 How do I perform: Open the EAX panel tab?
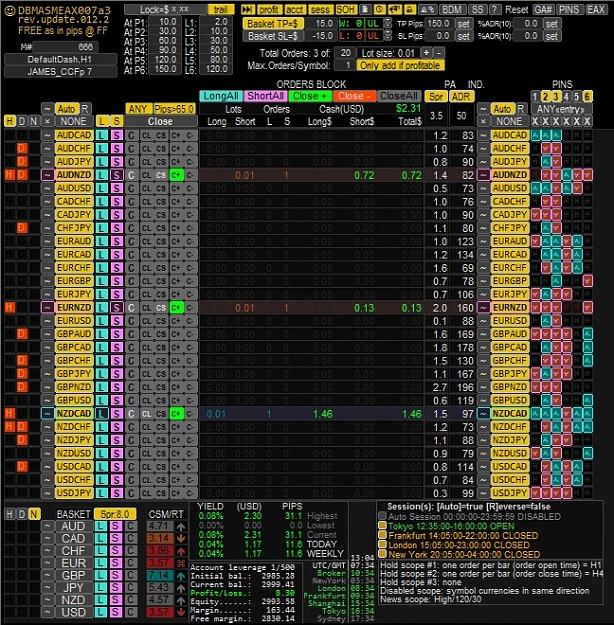596,9
